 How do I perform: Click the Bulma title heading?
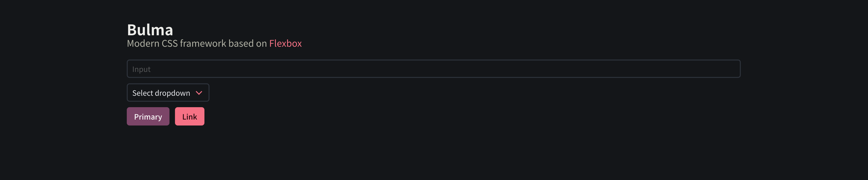150,30
